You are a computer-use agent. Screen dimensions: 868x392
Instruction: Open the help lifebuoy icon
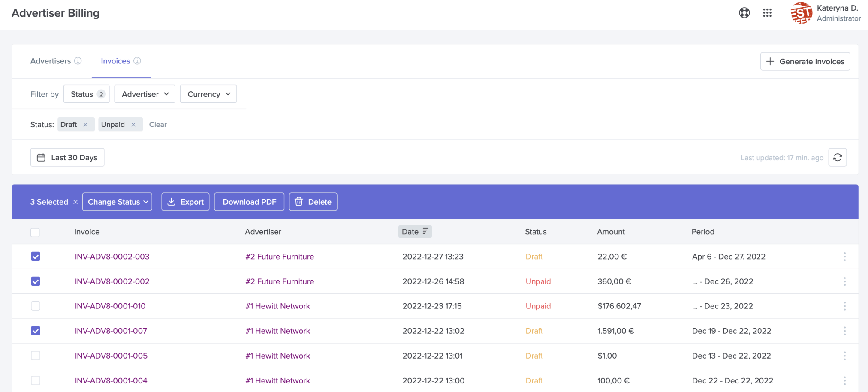point(744,13)
